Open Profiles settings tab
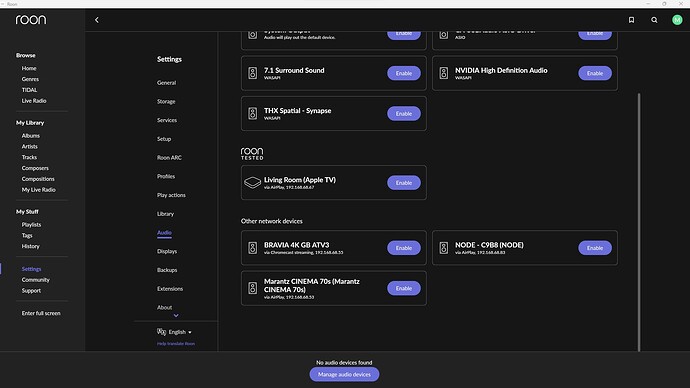 166,176
